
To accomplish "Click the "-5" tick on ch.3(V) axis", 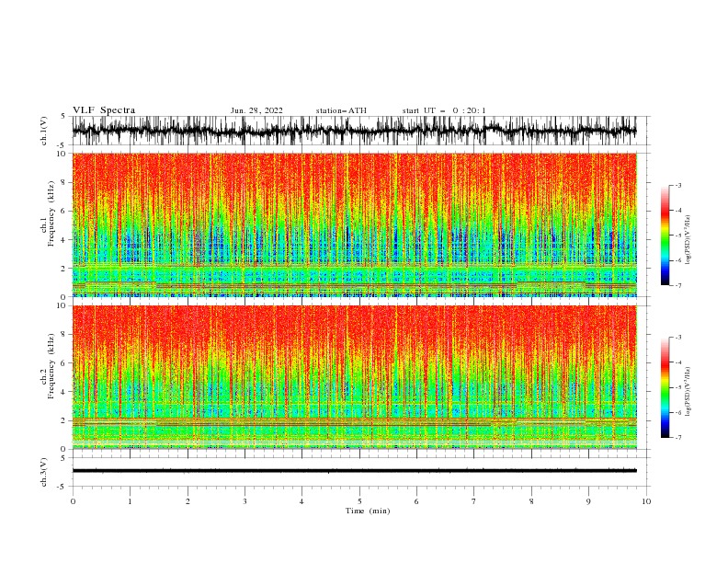I will (63, 487).
